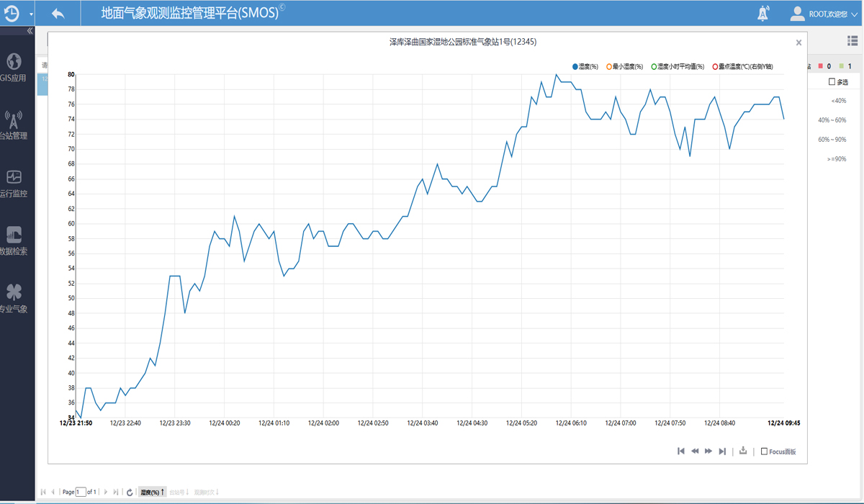The width and height of the screenshot is (864, 504).
Task: Close the humidity chart dialog
Action: coord(798,42)
